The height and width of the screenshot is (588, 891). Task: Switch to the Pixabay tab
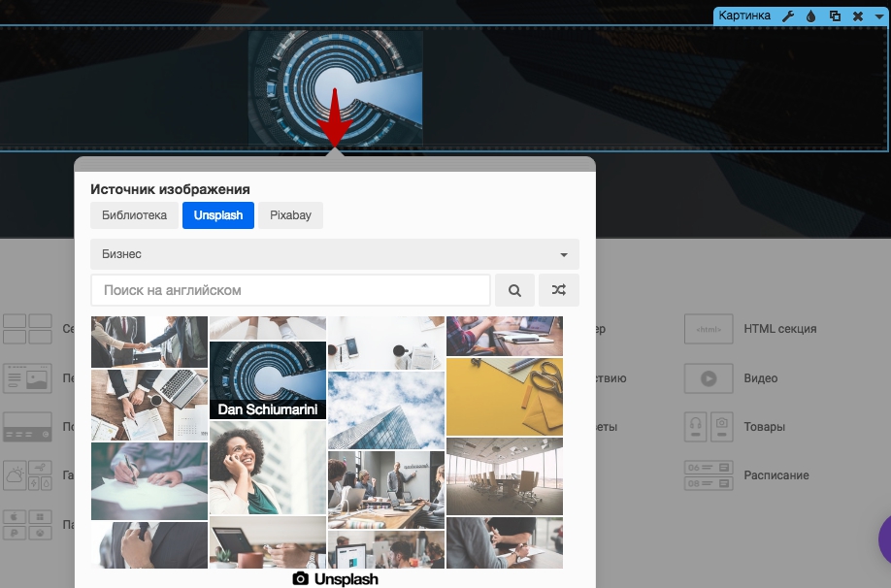(x=290, y=215)
